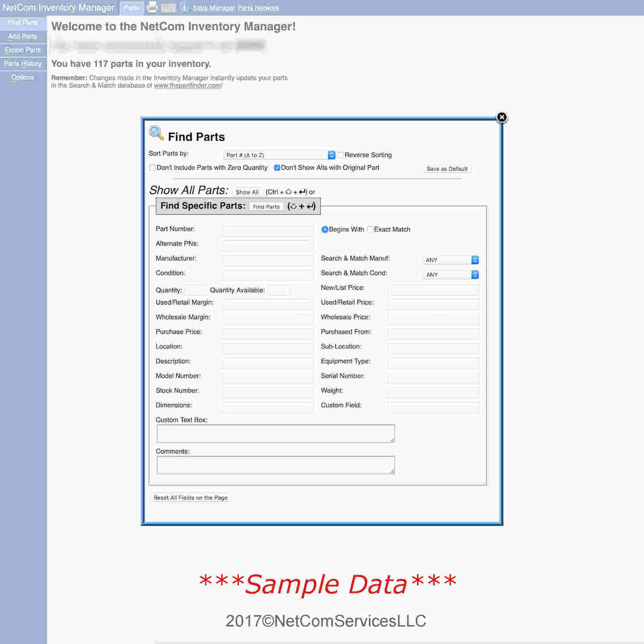The height and width of the screenshot is (644, 644).
Task: Click the Alternate PNs input field
Action: tap(268, 245)
